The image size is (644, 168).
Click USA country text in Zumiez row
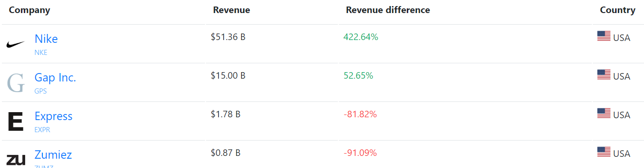622,154
